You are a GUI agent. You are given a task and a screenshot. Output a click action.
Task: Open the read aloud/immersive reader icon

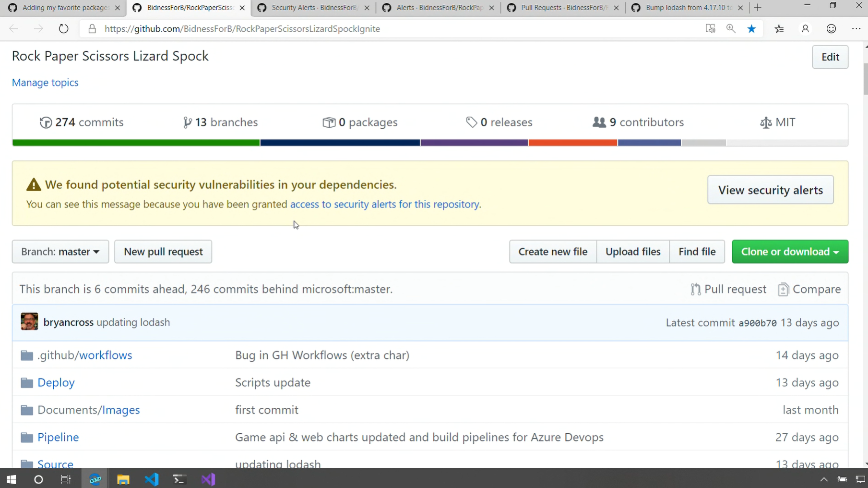coord(710,29)
